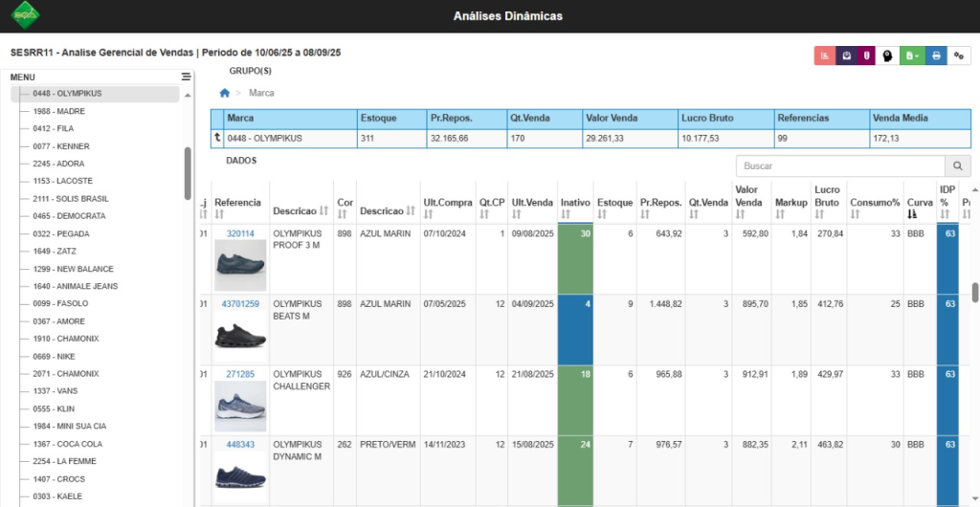Click the OLYMPIKUS CHALLENGER shoe thumbnail
Image resolution: width=980 pixels, height=507 pixels.
[x=240, y=407]
